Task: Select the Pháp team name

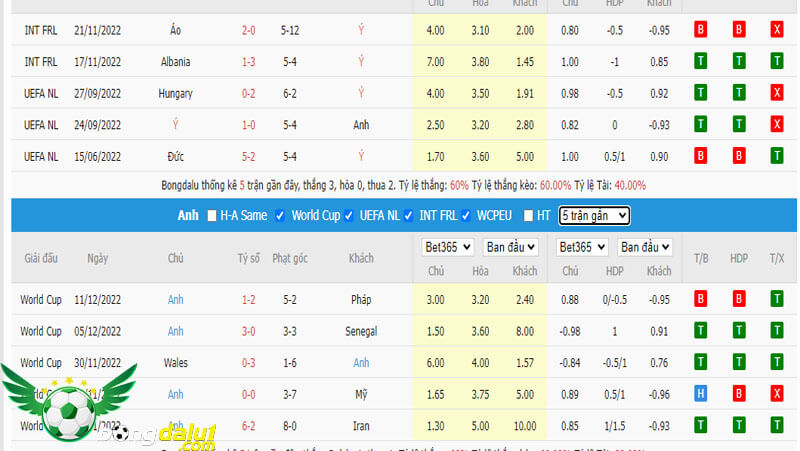Action: click(361, 299)
